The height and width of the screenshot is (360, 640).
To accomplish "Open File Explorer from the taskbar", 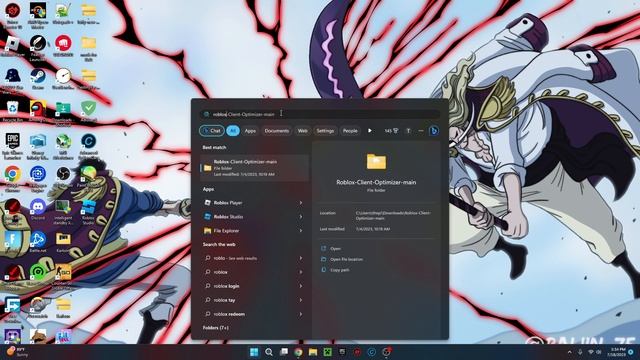I will pos(313,352).
